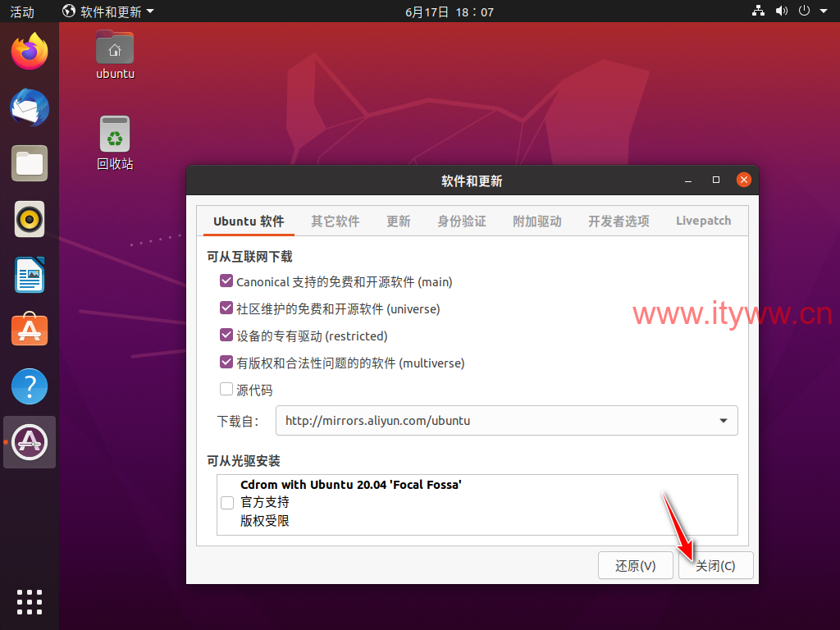Uncheck the universe repository checkbox
Viewport: 840px width, 630px height.
pyautogui.click(x=226, y=308)
